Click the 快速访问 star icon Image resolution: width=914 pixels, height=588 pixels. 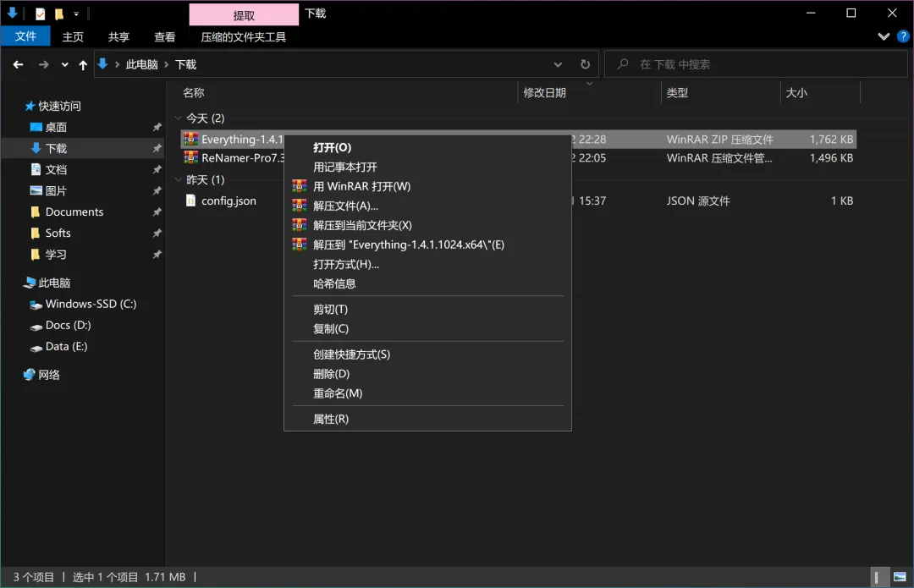[30, 106]
